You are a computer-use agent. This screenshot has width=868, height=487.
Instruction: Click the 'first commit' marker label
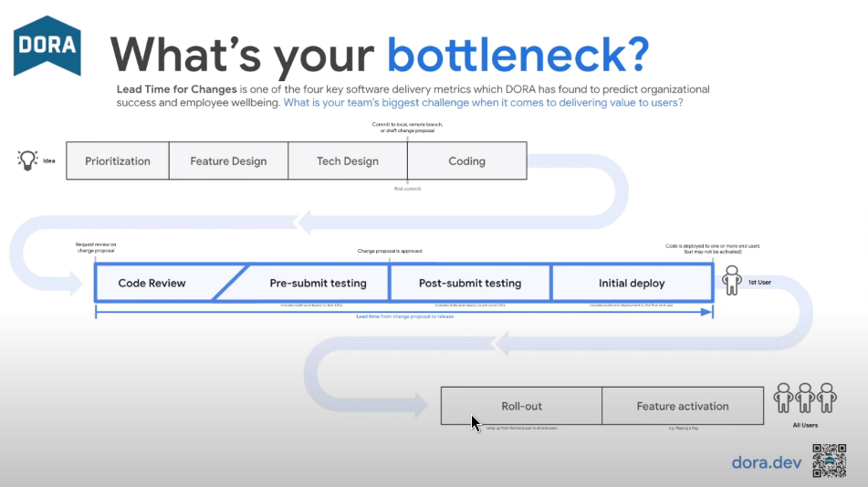point(407,189)
